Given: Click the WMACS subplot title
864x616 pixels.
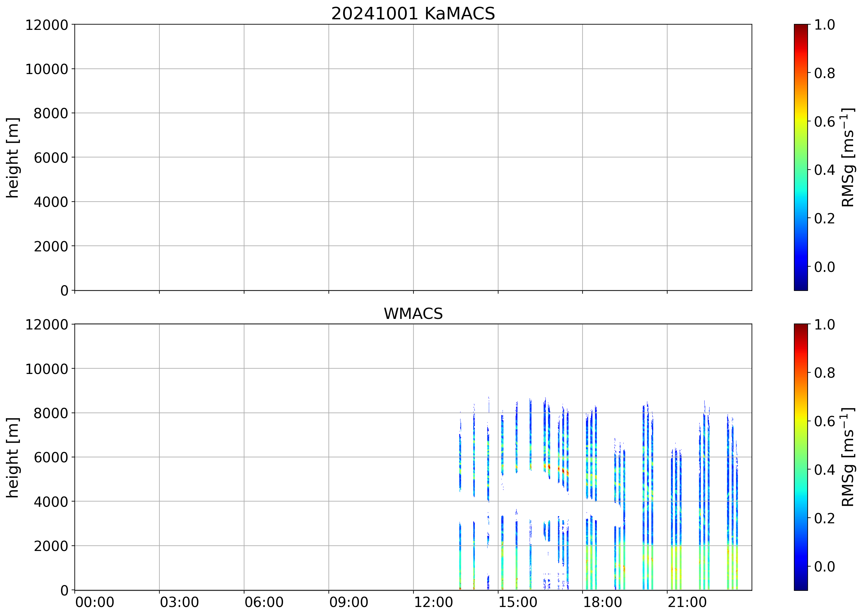Looking at the screenshot, I should coord(413,314).
